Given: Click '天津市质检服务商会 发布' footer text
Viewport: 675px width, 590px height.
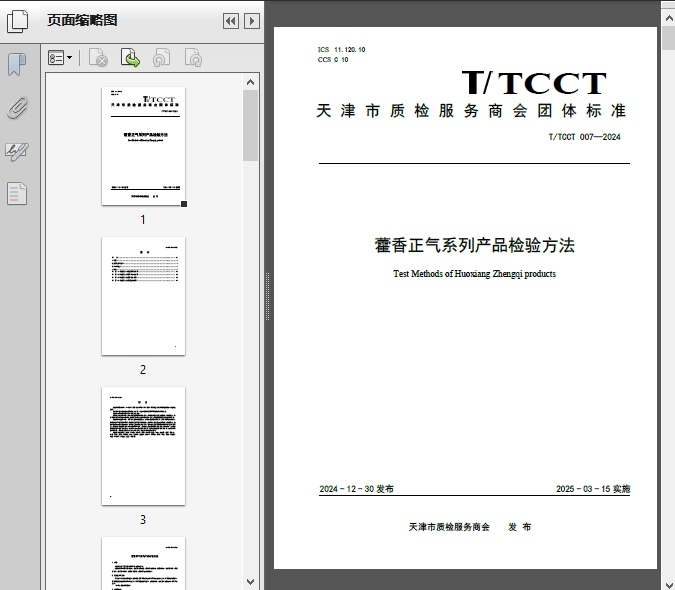Looking at the screenshot, I should point(470,527).
